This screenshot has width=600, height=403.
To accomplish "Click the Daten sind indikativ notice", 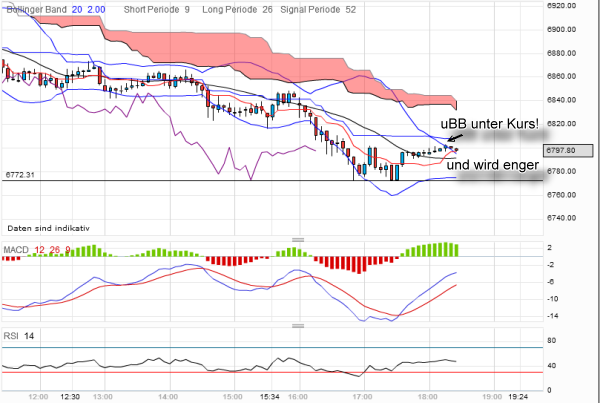I will [x=48, y=228].
